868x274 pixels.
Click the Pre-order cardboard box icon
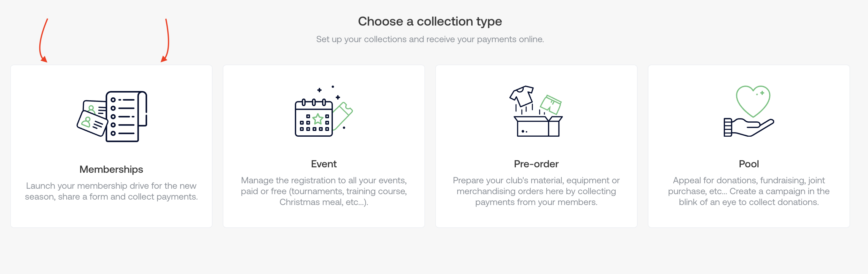coord(537,126)
